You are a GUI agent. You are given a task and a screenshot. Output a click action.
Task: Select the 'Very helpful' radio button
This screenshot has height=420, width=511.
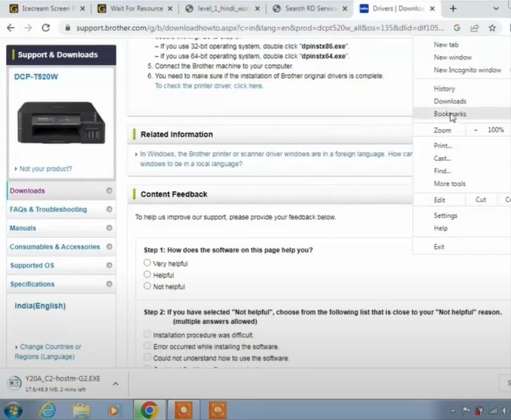147,263
